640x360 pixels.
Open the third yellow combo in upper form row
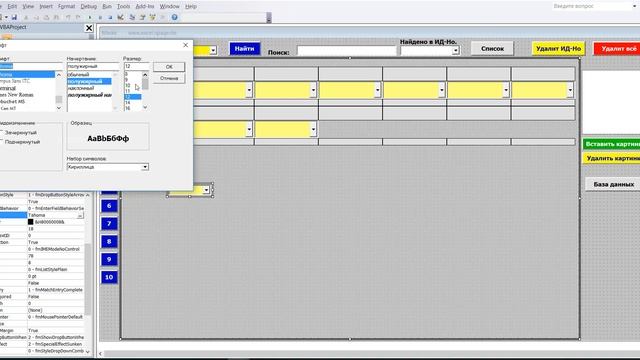point(377,90)
